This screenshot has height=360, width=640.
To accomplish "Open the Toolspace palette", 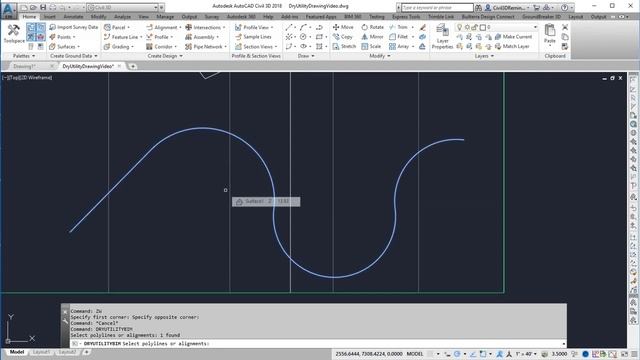I will 13,33.
